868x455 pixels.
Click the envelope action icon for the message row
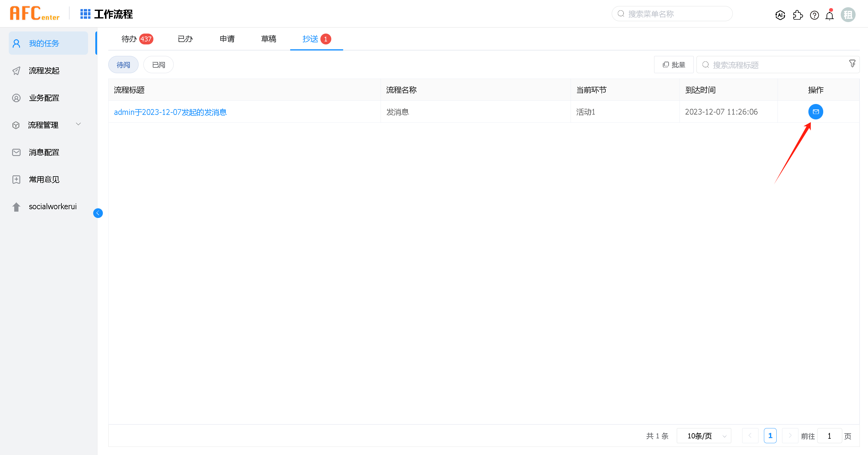815,112
